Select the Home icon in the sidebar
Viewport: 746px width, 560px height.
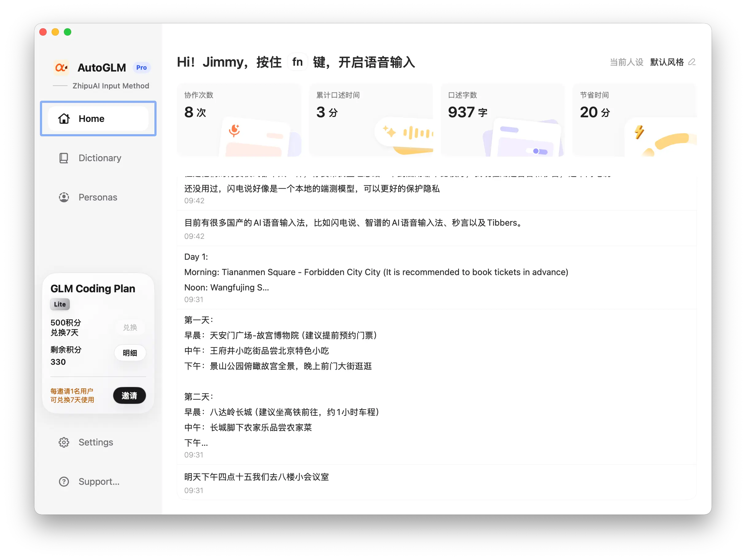(64, 119)
